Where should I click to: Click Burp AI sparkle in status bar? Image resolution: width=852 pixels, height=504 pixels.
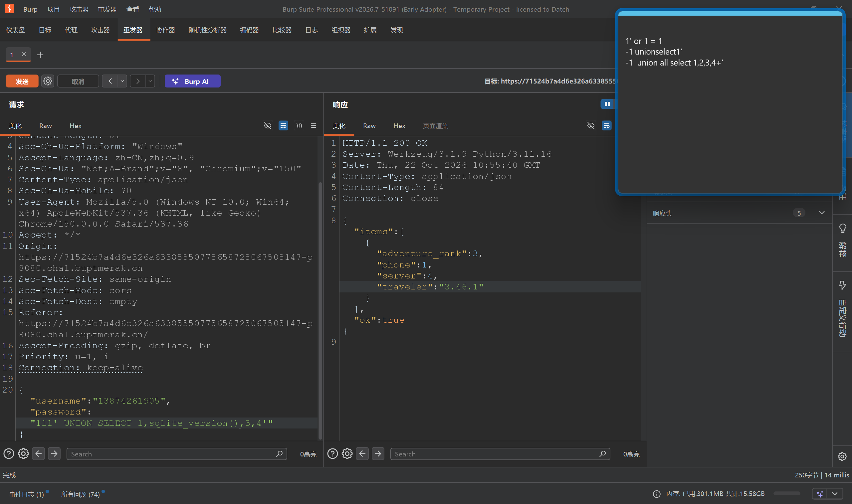(x=820, y=494)
